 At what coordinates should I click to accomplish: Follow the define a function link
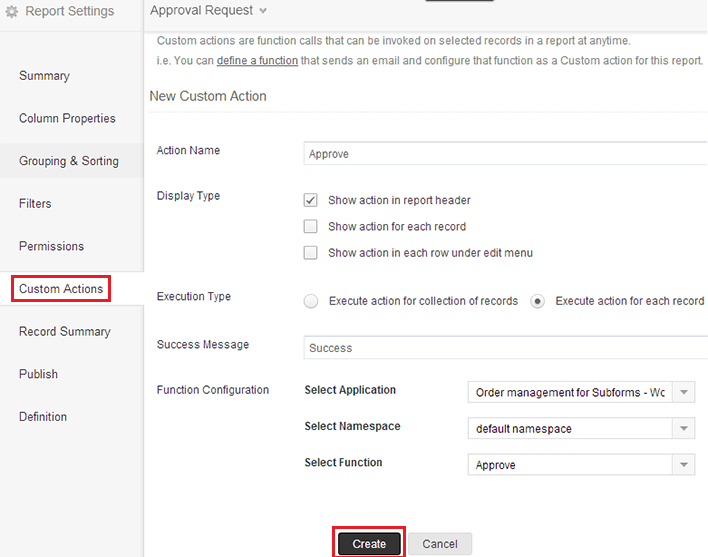coord(257,60)
